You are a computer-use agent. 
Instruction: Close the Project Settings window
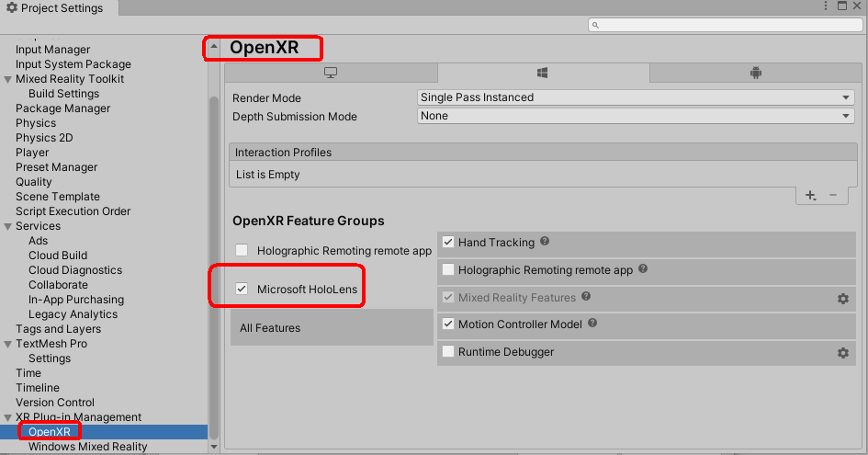(857, 6)
